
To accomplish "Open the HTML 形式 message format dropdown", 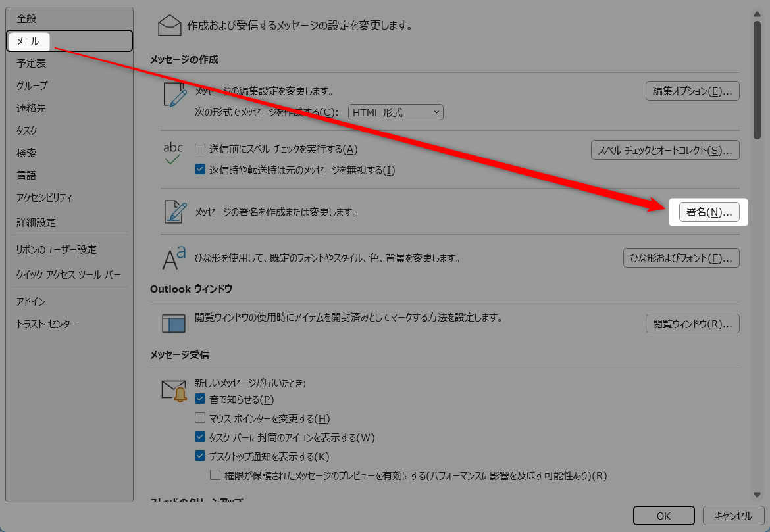I will point(396,112).
